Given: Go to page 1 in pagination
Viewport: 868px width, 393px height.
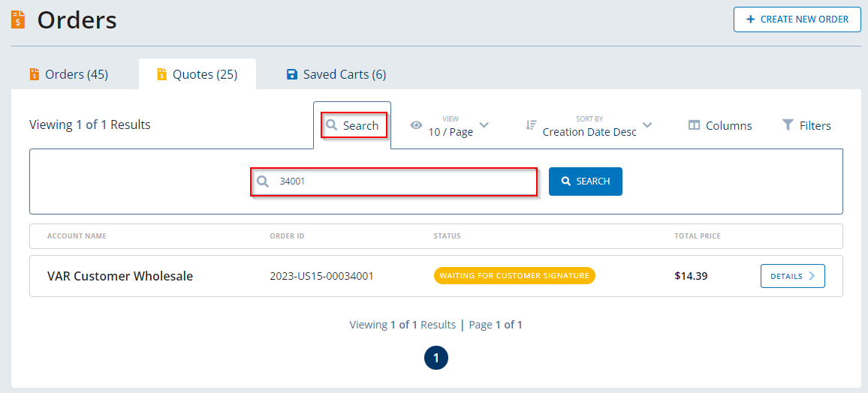Looking at the screenshot, I should click(x=436, y=358).
